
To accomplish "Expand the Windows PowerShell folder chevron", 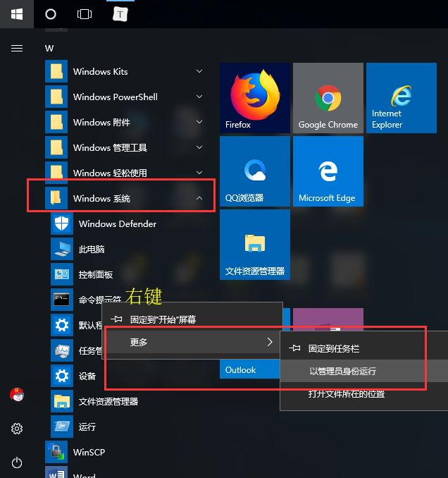I will click(199, 97).
